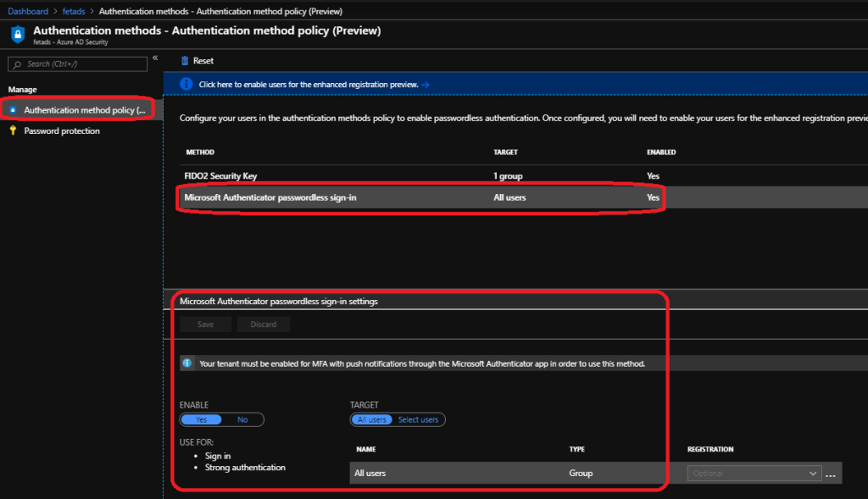Screen dimensions: 868x499
Task: Click the info icon in the MFA tenant notice
Action: click(x=189, y=362)
